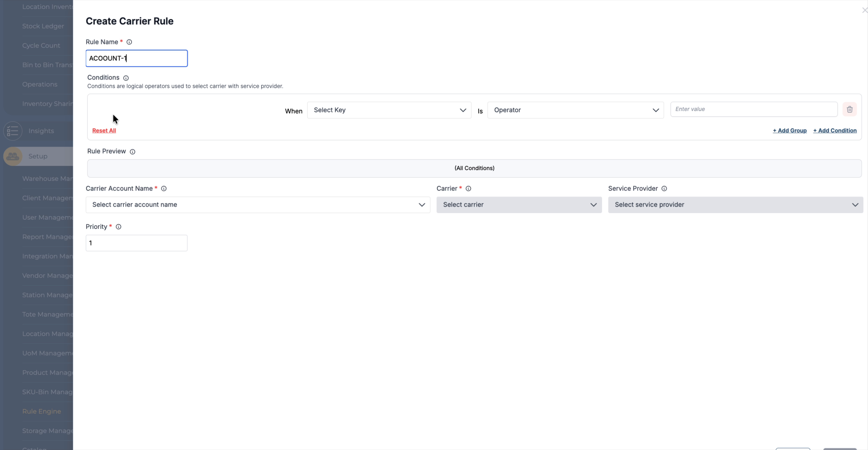868x450 pixels.
Task: Select Insights menu label
Action: (x=41, y=131)
